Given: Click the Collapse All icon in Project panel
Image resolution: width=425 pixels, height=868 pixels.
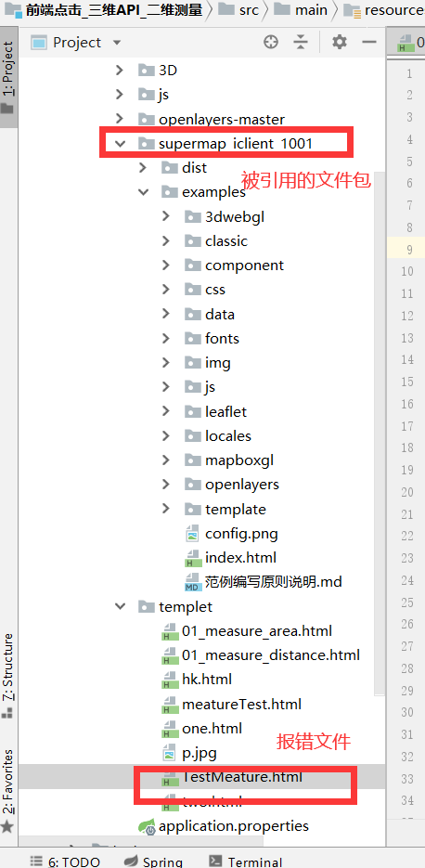Looking at the screenshot, I should point(301,42).
